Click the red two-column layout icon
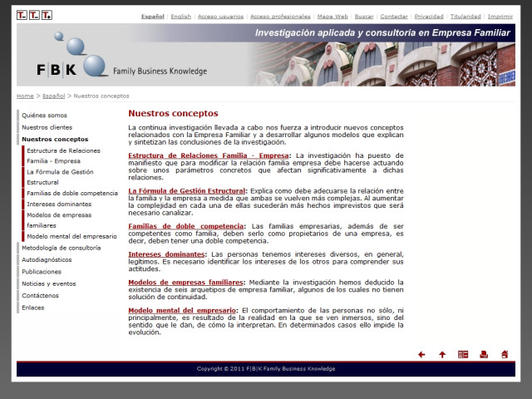The height and width of the screenshot is (399, 532). (463, 354)
